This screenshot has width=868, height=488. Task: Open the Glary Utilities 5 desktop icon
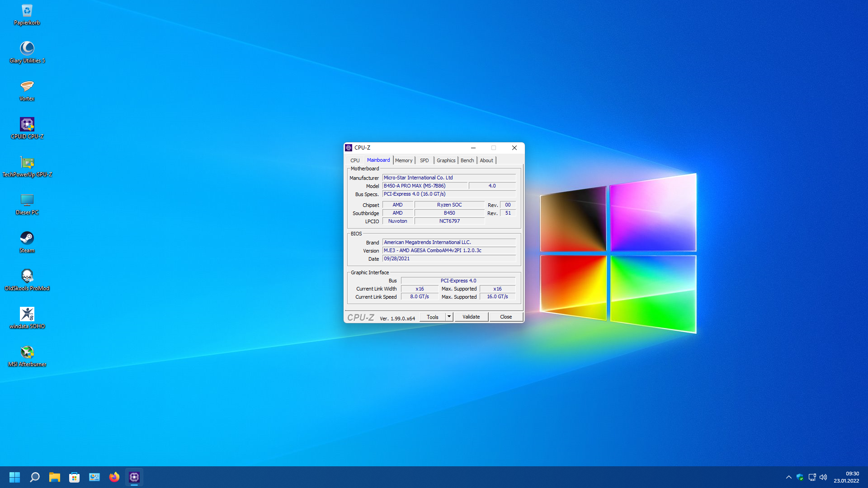pyautogui.click(x=27, y=49)
